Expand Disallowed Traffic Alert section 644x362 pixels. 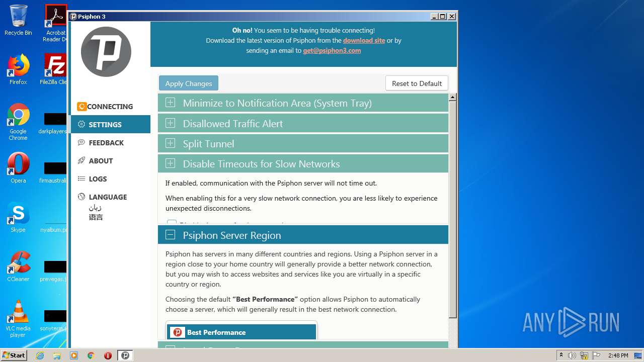(x=303, y=123)
